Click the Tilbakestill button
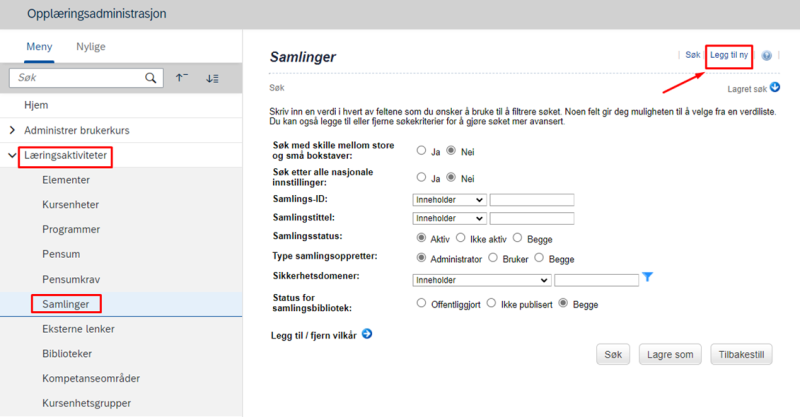The width and height of the screenshot is (800, 417). coord(741,355)
